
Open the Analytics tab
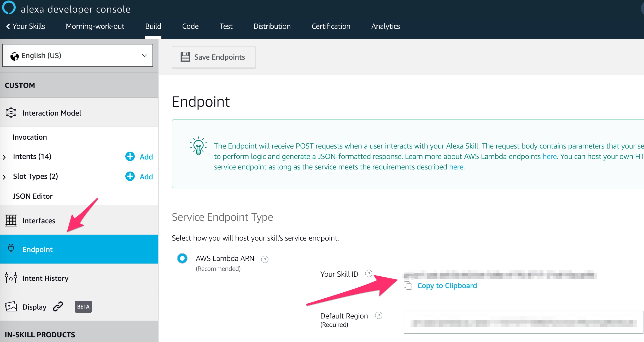pyautogui.click(x=386, y=26)
